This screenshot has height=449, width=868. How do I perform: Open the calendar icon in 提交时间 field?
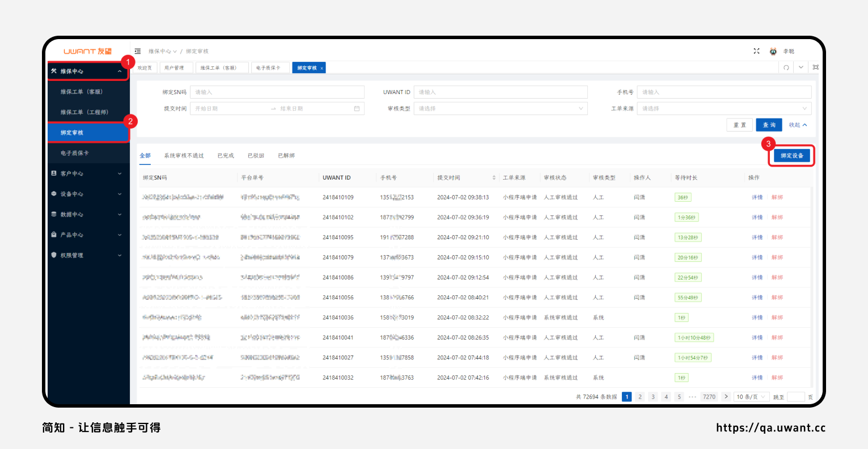[357, 108]
